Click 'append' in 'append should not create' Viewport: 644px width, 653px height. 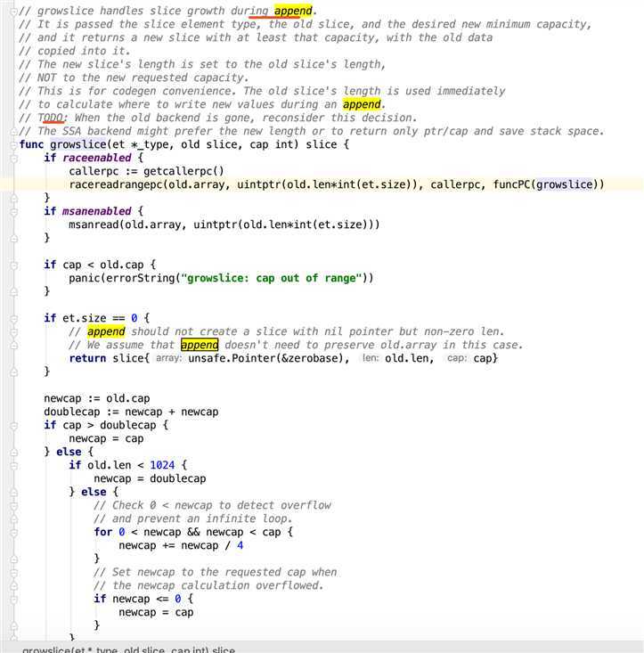pos(106,331)
